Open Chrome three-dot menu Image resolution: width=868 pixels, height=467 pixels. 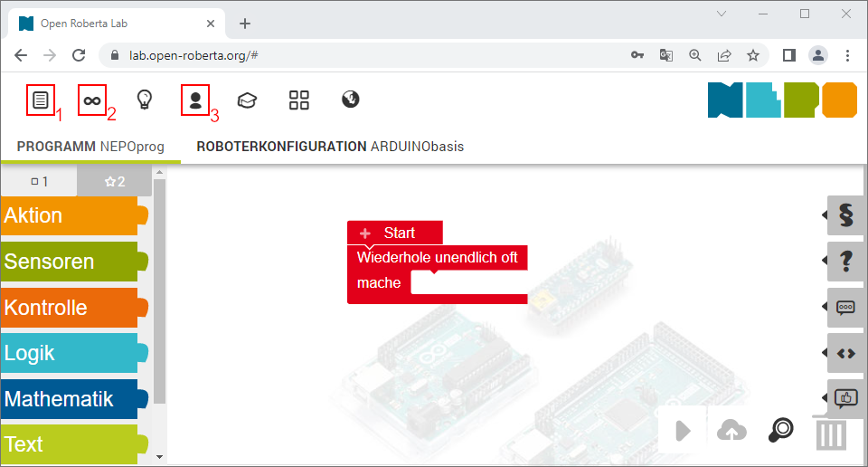[x=847, y=55]
